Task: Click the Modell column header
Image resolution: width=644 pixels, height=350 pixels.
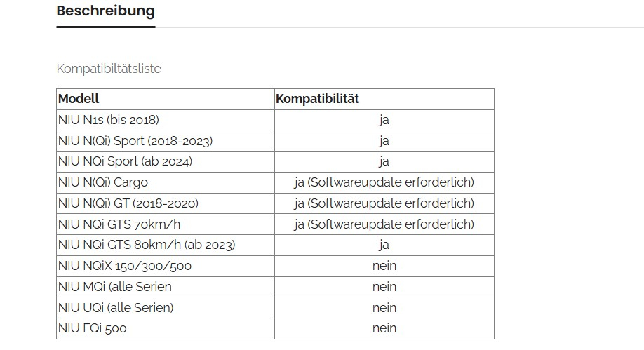Action: tap(79, 99)
